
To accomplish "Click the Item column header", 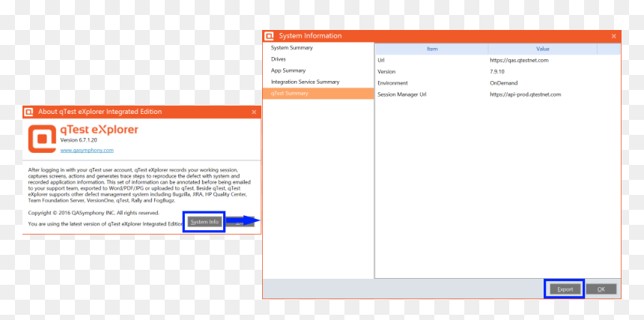I will 432,49.
